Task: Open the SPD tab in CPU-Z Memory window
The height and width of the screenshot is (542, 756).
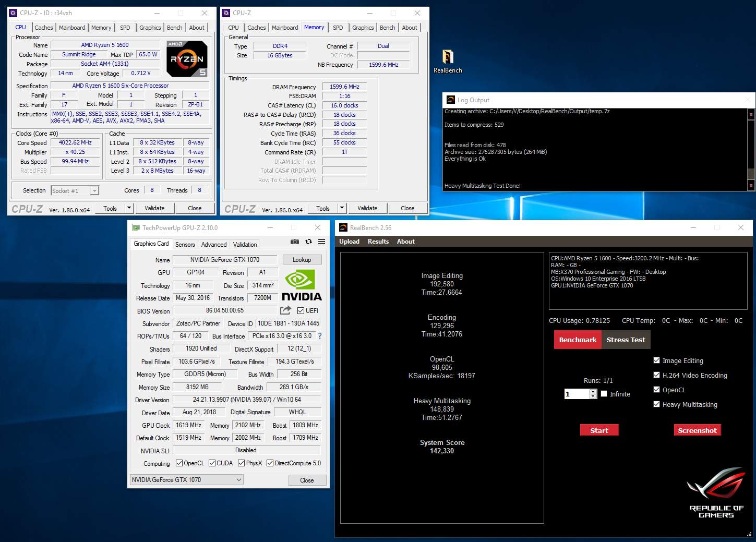Action: tap(338, 28)
